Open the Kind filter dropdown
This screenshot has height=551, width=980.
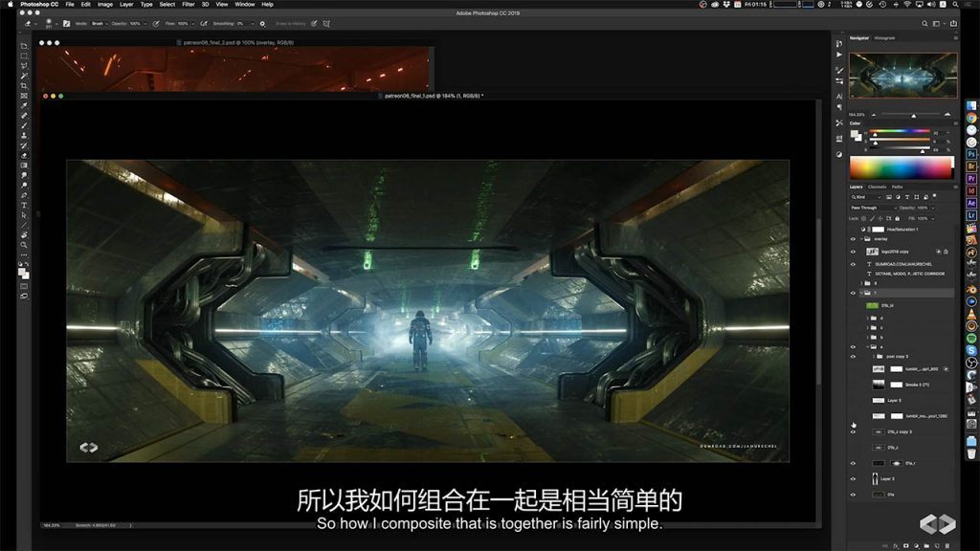865,197
